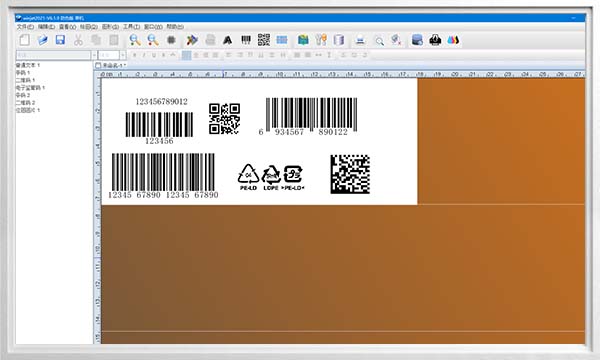Select 电子监管码 1 in object list
600x360 pixels.
(x=30, y=88)
